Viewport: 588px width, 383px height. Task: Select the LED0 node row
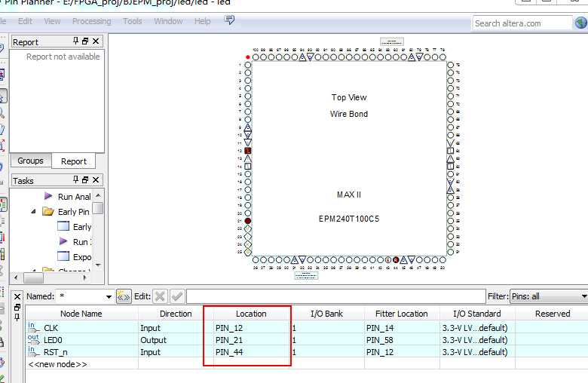(307, 340)
